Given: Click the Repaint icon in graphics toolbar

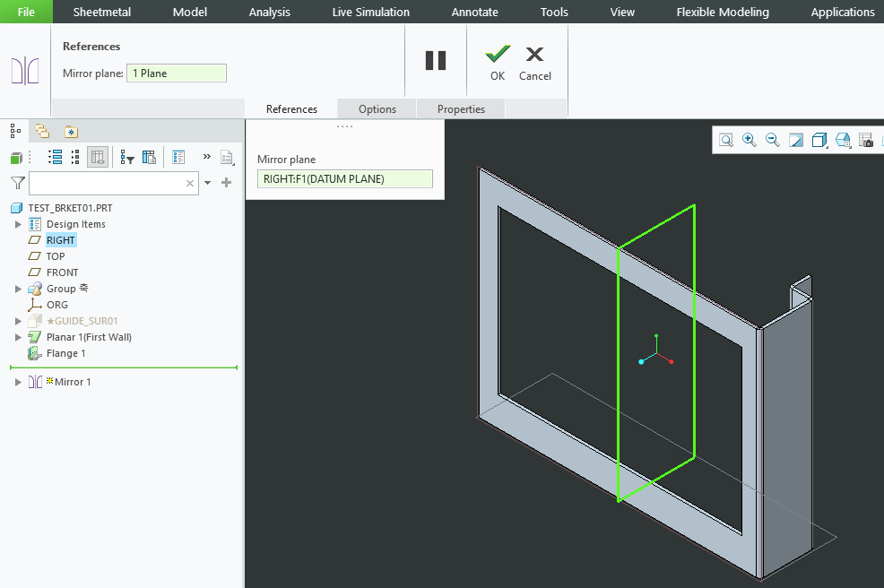Looking at the screenshot, I should [795, 141].
